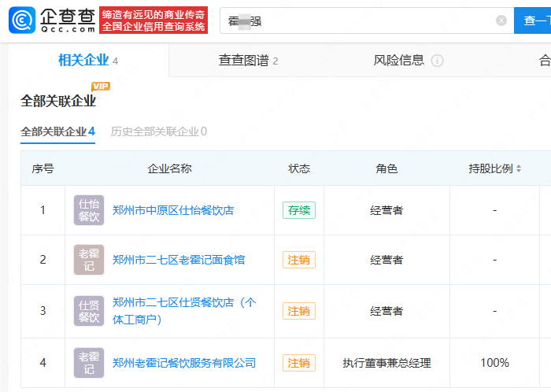Open the 仕怡餐饮 company logo thumbnail
Viewport: 551px width, 392px height.
click(x=89, y=210)
